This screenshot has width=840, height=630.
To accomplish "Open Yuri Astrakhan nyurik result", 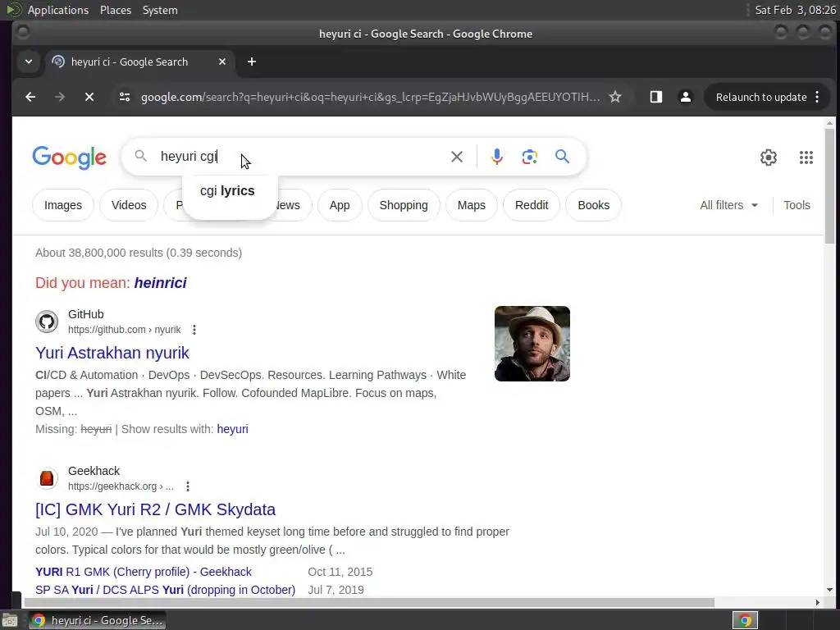I will click(x=112, y=353).
